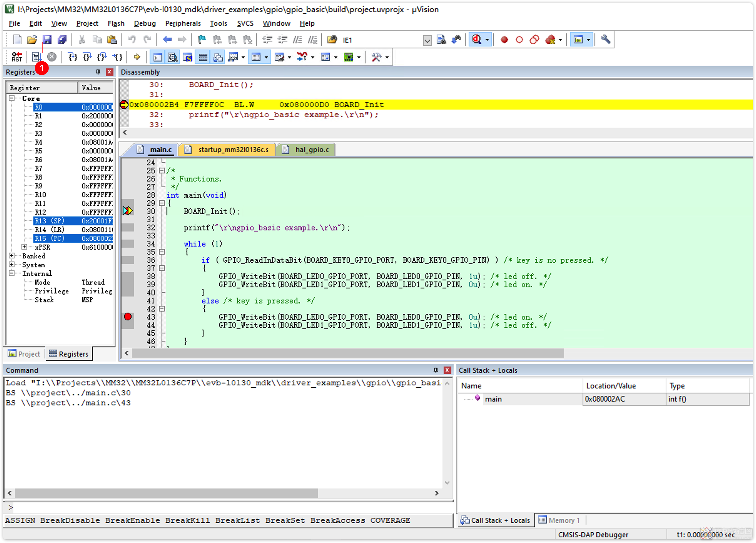Screen dimensions: 756x543
Task: Open the System Viewer Windows dropdown arrow
Action: (359, 57)
